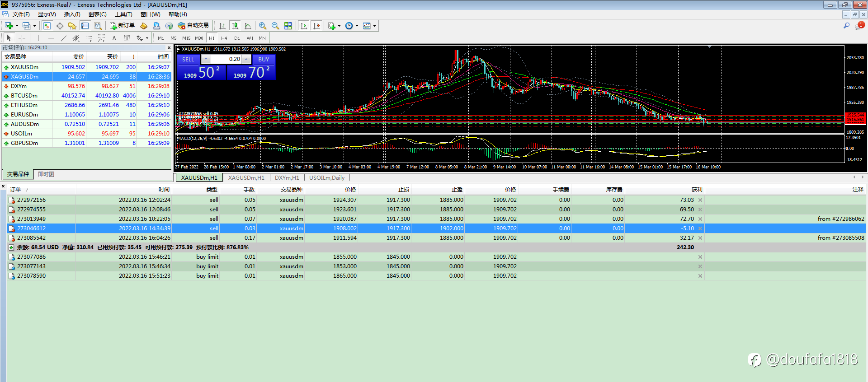Expand the Periods dropdown arrow
The height and width of the screenshot is (382, 868).
[x=357, y=26]
